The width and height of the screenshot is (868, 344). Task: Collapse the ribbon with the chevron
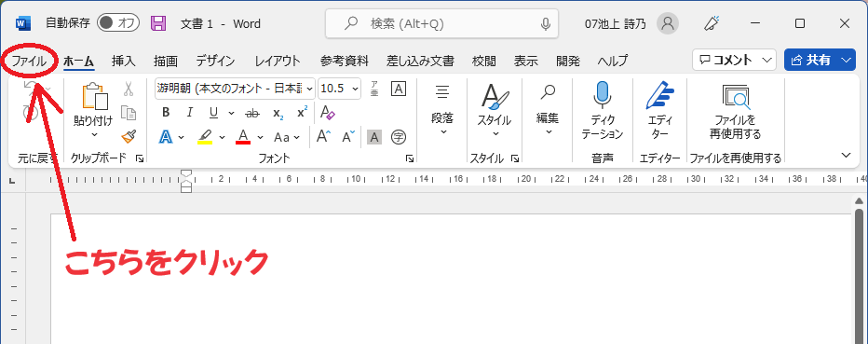pyautogui.click(x=846, y=155)
